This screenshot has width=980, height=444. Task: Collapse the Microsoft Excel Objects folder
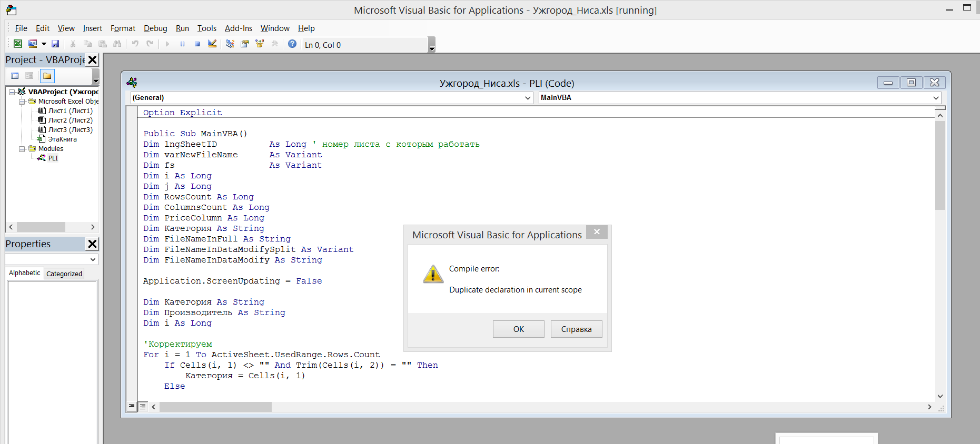[22, 102]
